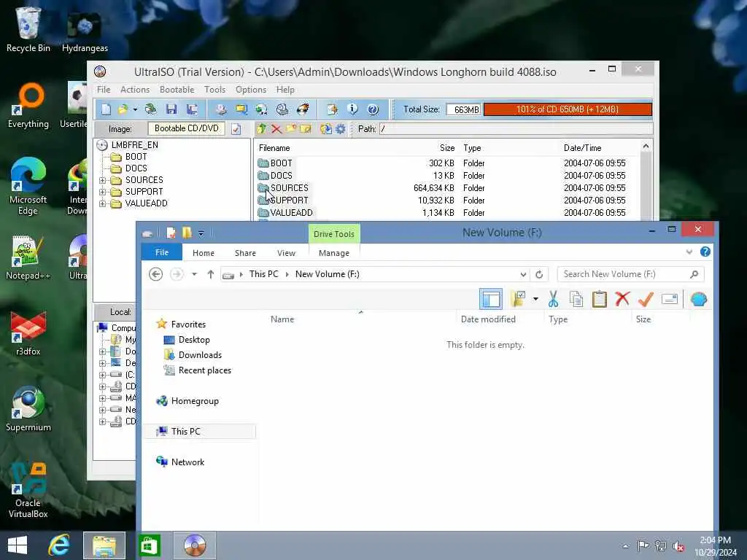Click the Copy icon in Explorer toolbar

coord(576,300)
